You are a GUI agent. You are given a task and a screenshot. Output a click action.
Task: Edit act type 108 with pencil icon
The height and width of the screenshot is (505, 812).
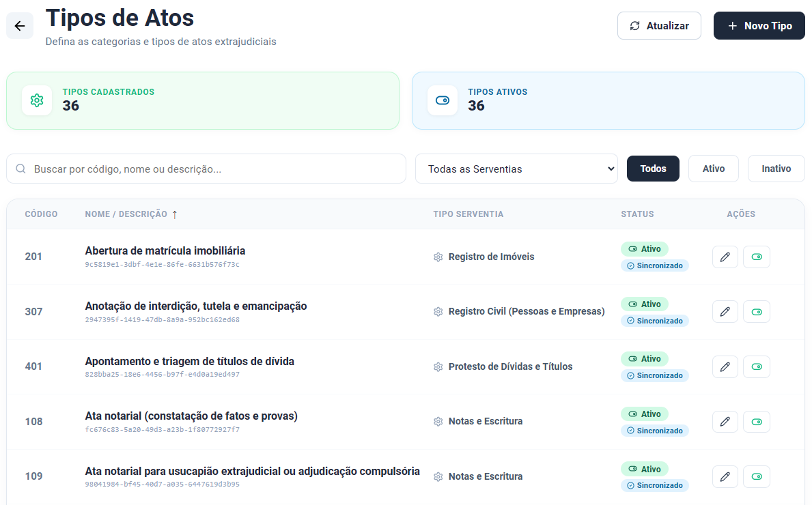point(725,422)
